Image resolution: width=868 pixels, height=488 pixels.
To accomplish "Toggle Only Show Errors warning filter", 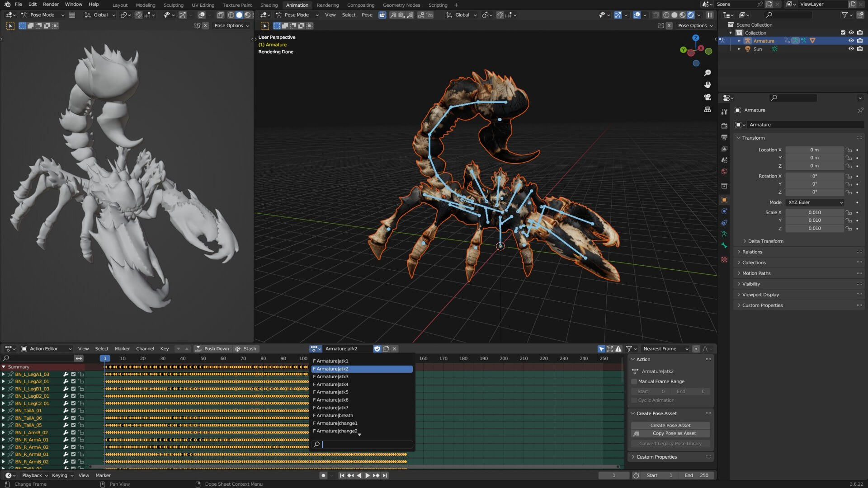I will (x=618, y=349).
